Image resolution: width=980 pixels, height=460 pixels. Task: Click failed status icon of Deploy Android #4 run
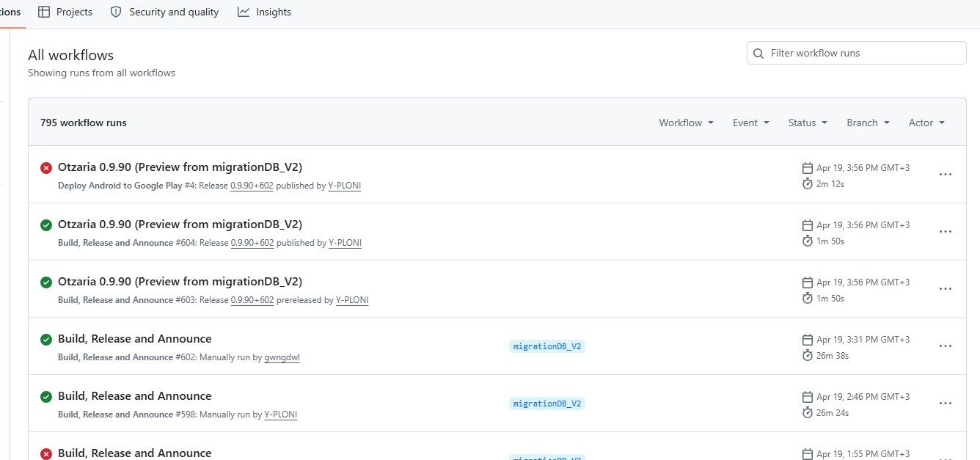click(x=46, y=167)
